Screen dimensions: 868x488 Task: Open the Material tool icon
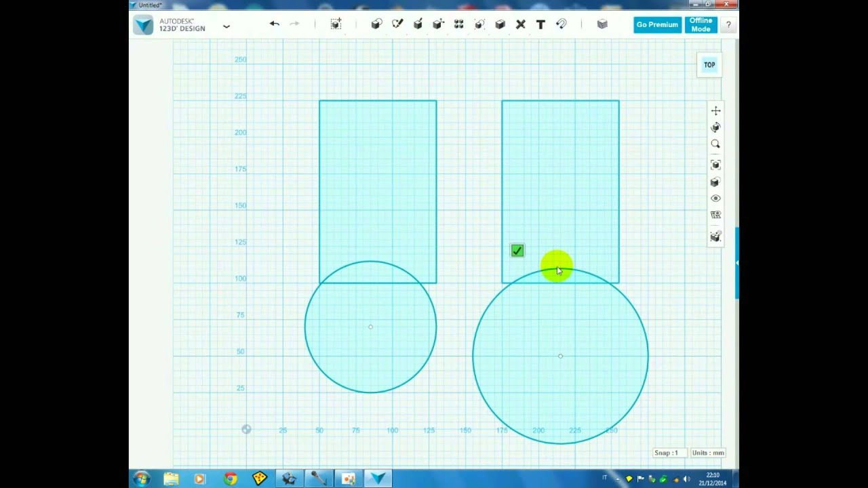pos(602,24)
